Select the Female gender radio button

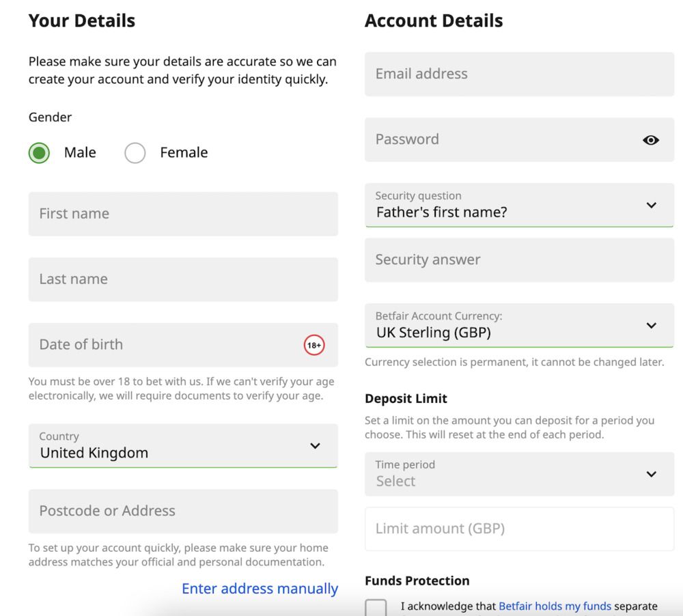point(135,153)
